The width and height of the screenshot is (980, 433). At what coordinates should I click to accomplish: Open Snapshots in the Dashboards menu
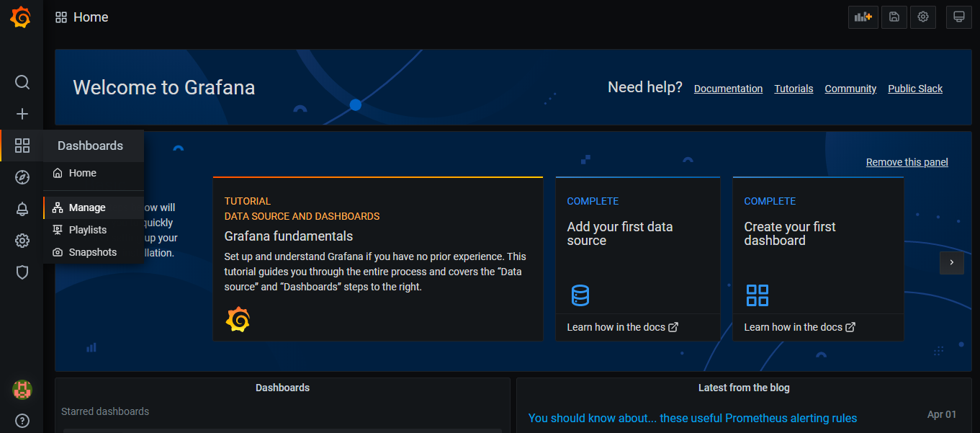(94, 252)
